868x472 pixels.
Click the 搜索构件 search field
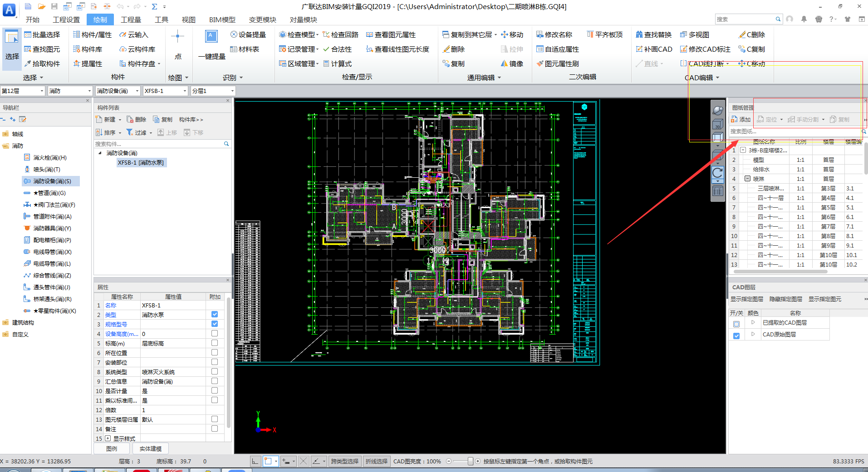pyautogui.click(x=162, y=144)
